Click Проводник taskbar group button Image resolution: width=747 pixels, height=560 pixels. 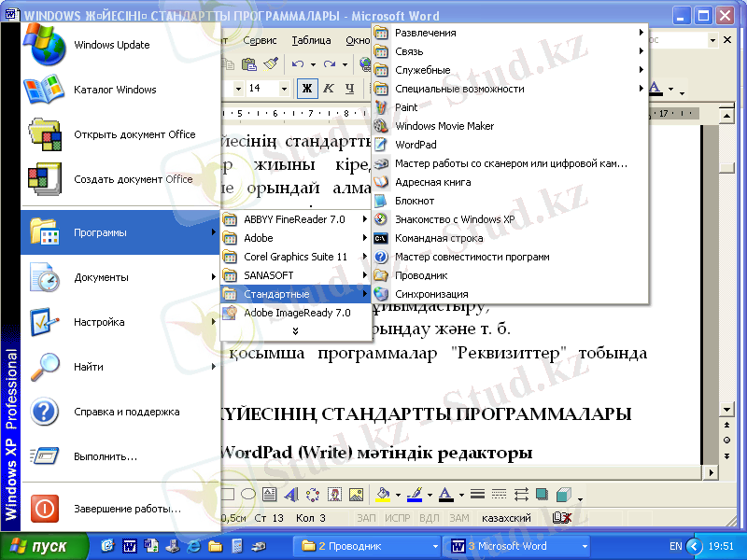(x=369, y=546)
